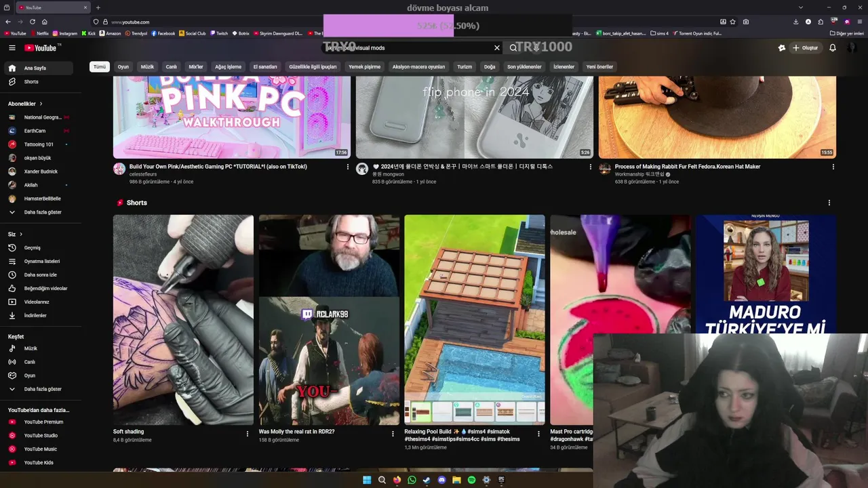
Task: Play the Sims 4 Relaxing Pool Build short
Action: (475, 320)
